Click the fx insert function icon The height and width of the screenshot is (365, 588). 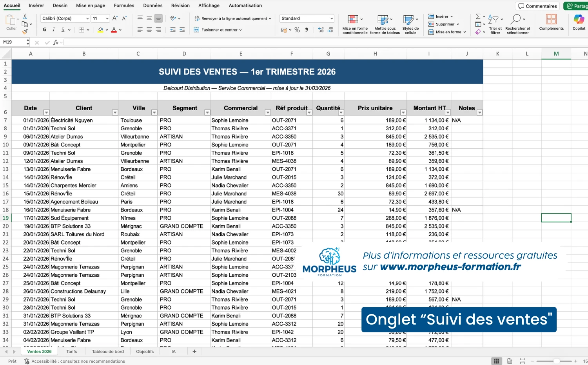[x=56, y=42]
